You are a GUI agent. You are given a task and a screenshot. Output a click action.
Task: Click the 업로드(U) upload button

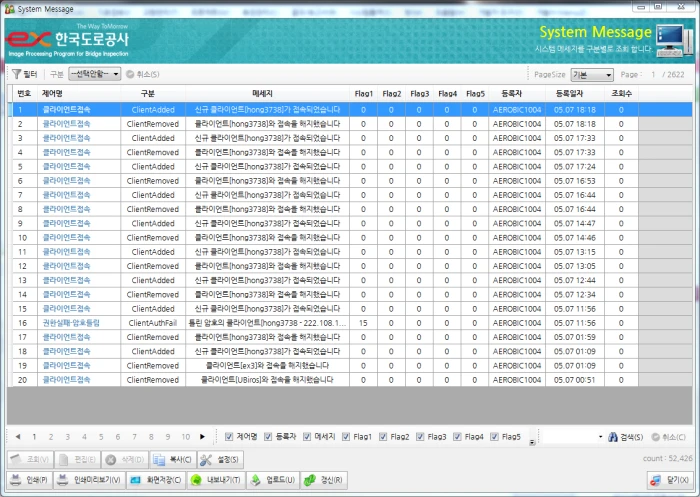(273, 480)
